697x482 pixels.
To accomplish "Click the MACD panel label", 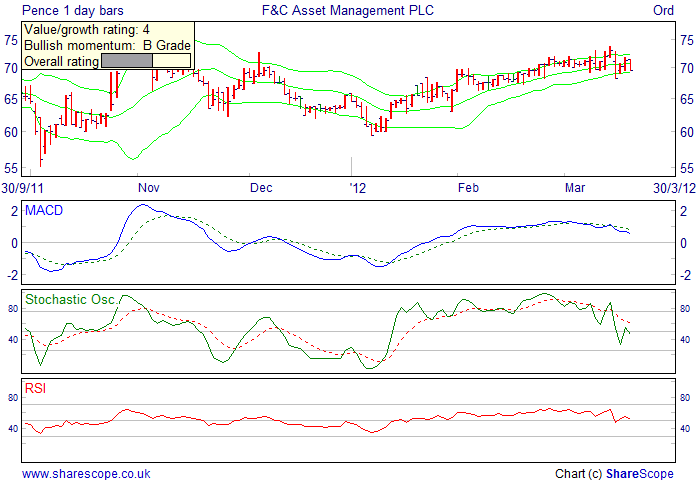I will [44, 210].
